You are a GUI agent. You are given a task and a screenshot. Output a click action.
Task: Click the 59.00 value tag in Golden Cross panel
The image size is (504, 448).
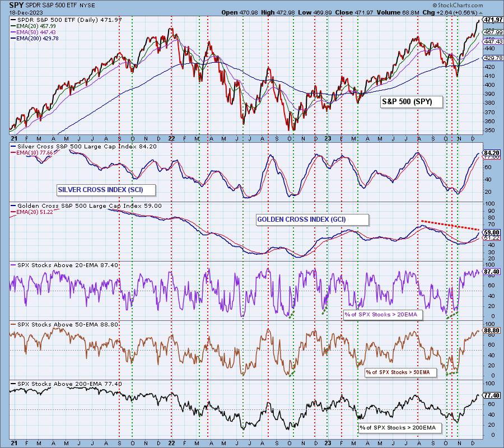(x=492, y=232)
